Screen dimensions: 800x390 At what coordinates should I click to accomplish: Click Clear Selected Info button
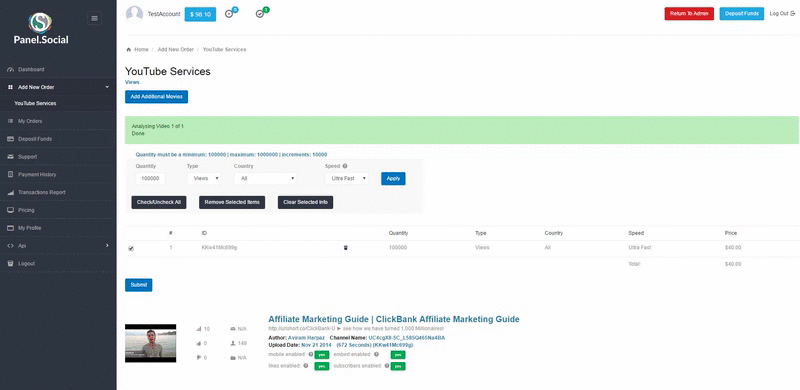[x=306, y=203]
